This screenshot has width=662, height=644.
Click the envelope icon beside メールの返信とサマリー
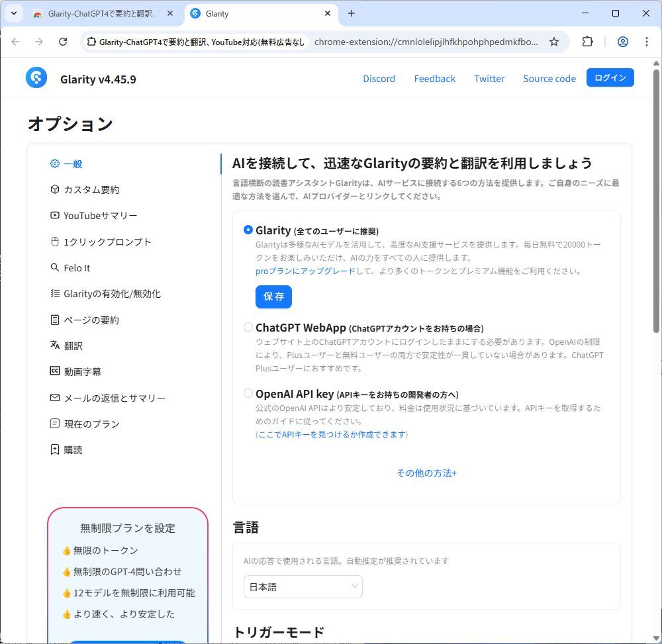[54, 398]
